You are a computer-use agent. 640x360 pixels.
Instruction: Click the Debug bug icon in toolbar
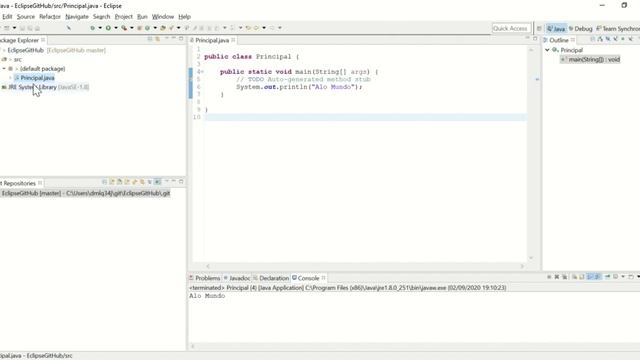93,28
